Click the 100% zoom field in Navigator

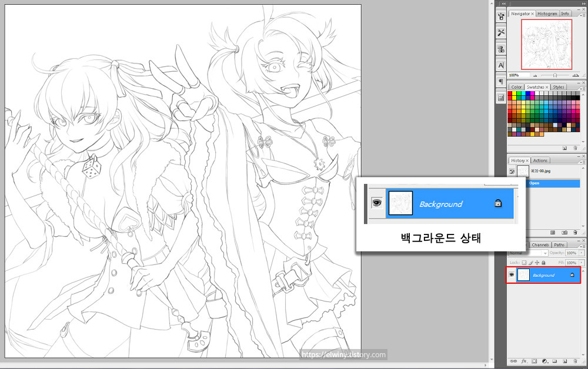(x=519, y=75)
